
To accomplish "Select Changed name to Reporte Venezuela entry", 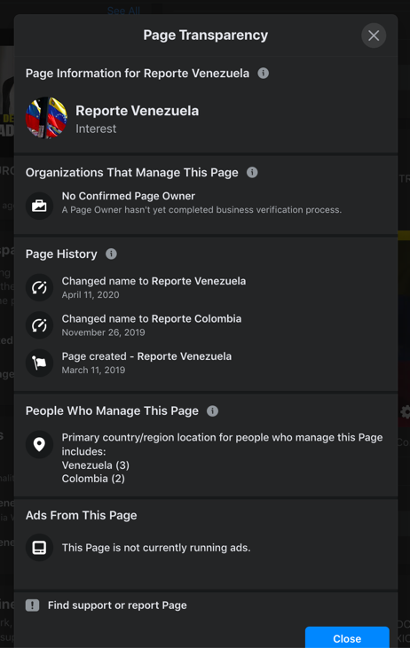I will 154,281.
